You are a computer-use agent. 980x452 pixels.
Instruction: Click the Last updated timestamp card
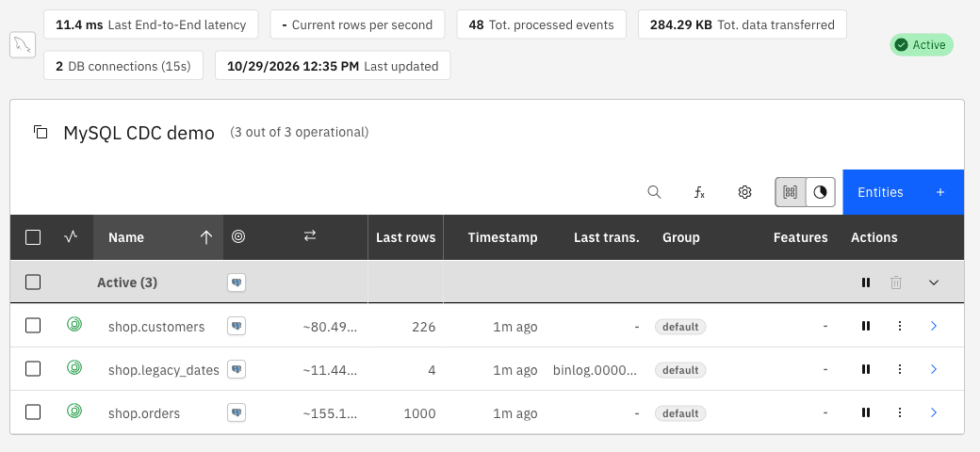[x=333, y=66]
